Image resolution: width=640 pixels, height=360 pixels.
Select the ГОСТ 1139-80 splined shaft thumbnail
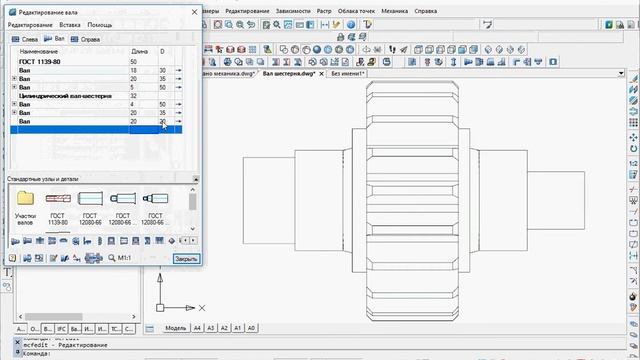58,208
